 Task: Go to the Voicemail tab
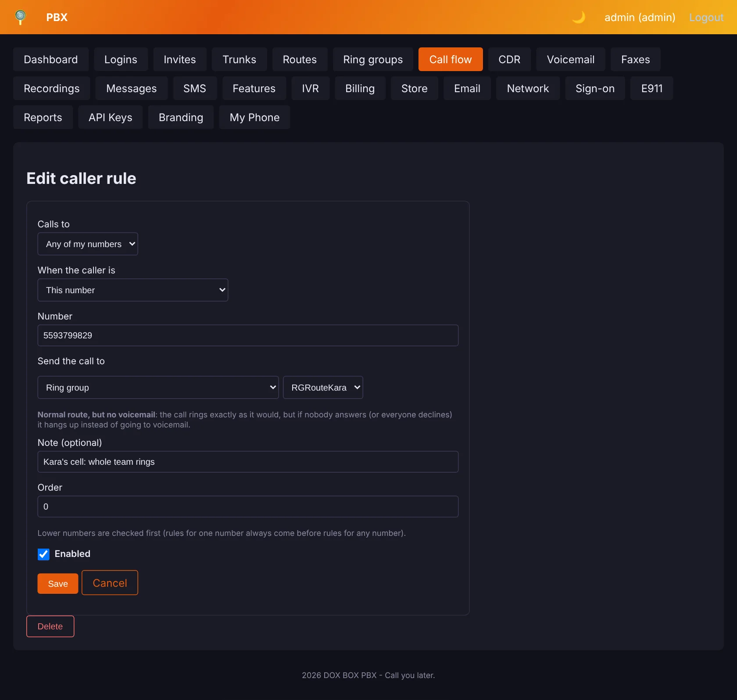571,59
